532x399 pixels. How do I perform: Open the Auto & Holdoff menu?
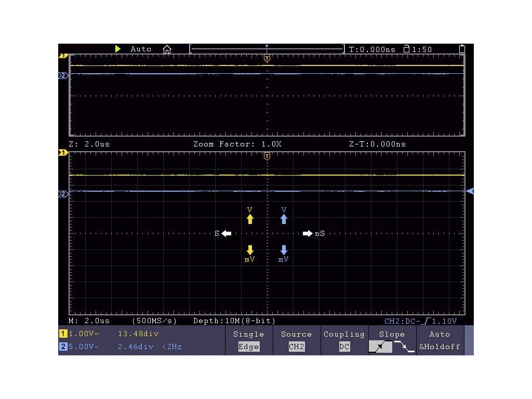point(440,340)
